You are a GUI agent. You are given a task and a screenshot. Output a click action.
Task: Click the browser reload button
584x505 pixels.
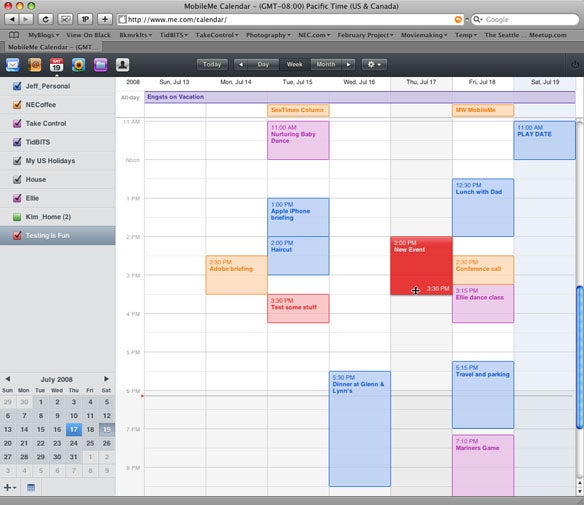pos(45,19)
